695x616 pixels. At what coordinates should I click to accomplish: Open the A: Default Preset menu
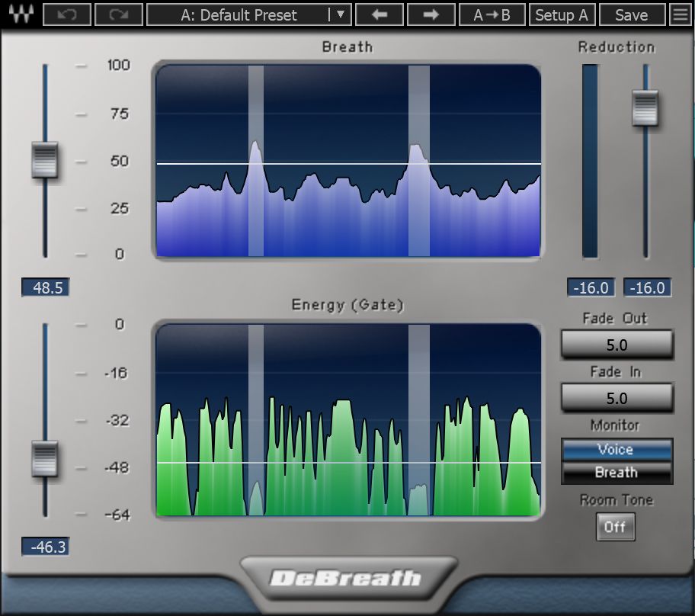[x=239, y=14]
